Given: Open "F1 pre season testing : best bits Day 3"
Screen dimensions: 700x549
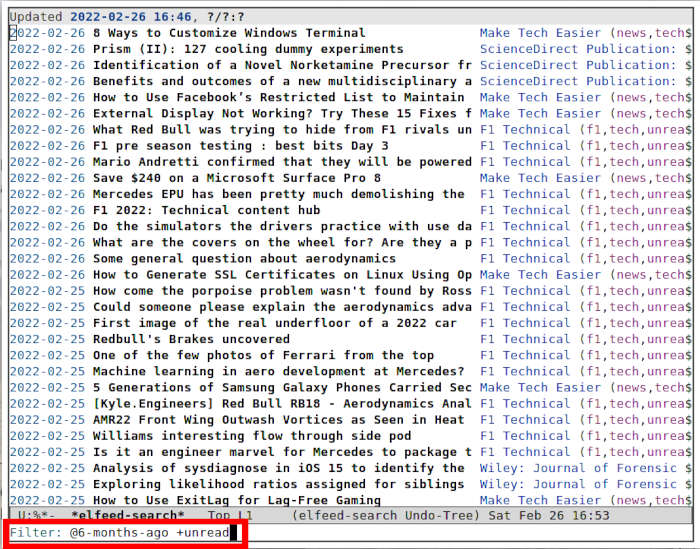Looking at the screenshot, I should [x=241, y=146].
